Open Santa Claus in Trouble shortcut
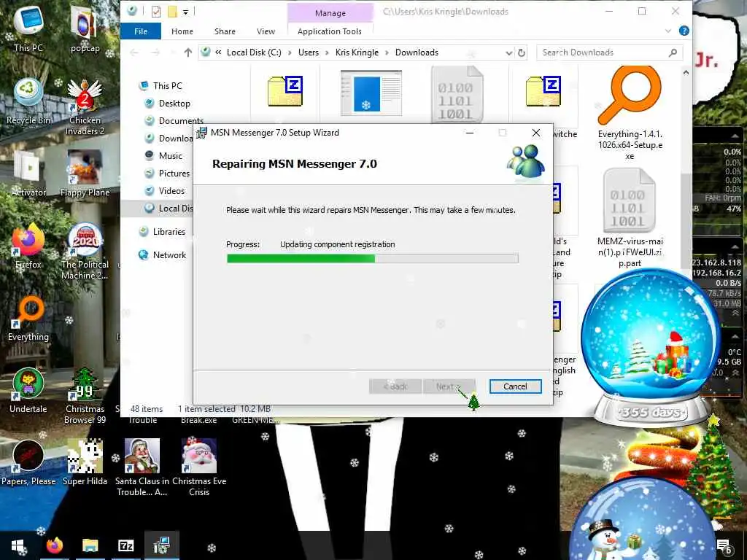The height and width of the screenshot is (560, 747). coord(142,467)
